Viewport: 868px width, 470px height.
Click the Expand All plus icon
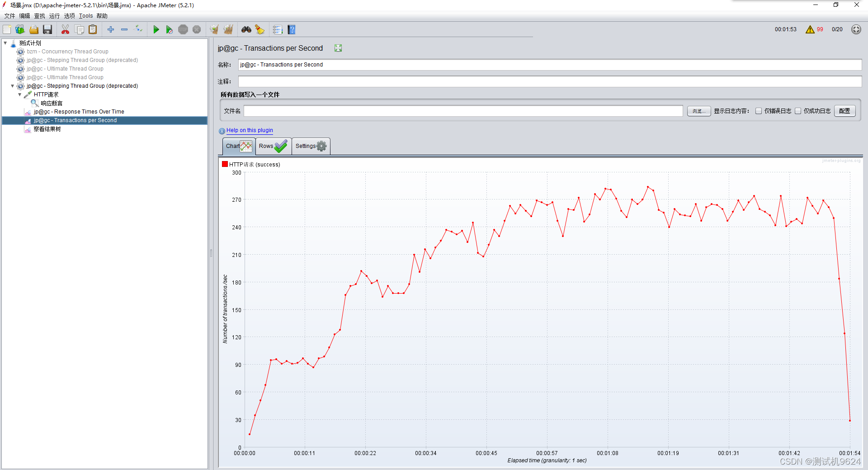point(111,29)
